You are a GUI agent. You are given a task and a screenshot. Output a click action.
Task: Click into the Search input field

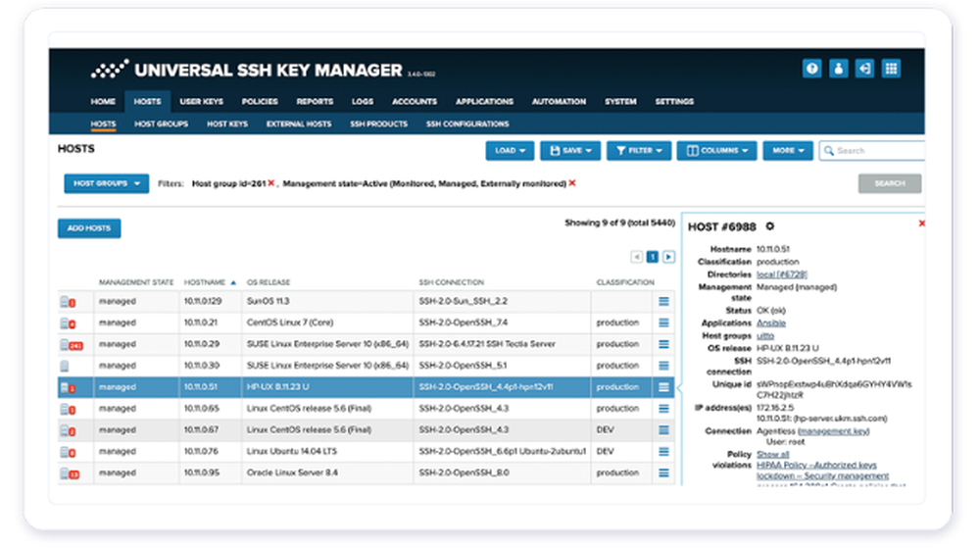(x=872, y=151)
